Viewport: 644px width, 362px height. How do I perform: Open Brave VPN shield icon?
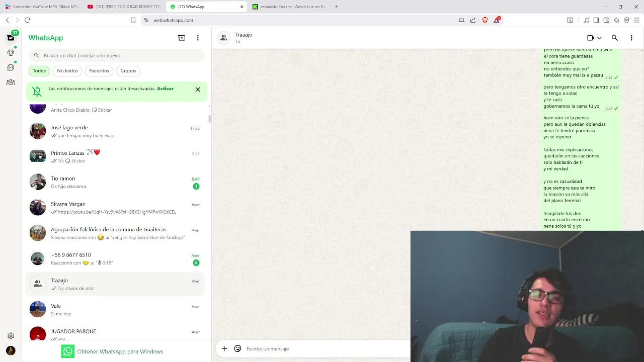click(626, 20)
